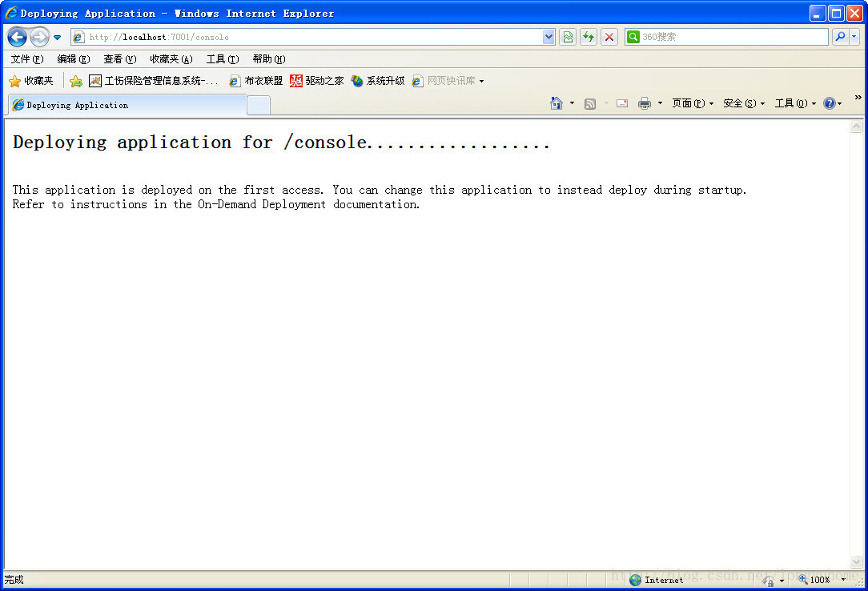868x591 pixels.
Task: Click the Home page icon
Action: [x=557, y=103]
